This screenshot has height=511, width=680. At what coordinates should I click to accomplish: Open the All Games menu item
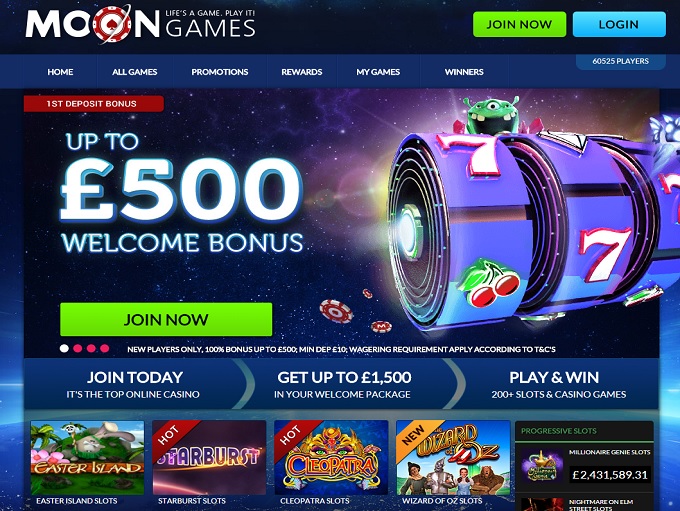[134, 72]
